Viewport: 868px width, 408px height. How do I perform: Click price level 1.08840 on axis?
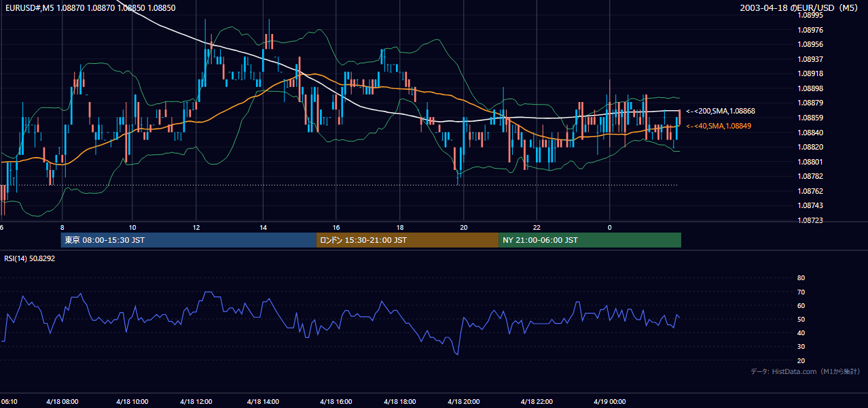click(x=810, y=133)
